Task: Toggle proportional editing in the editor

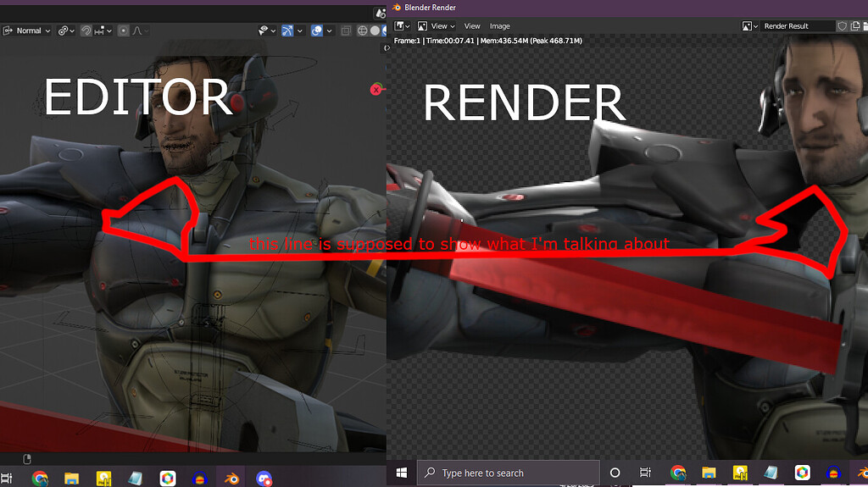Action: (x=124, y=31)
